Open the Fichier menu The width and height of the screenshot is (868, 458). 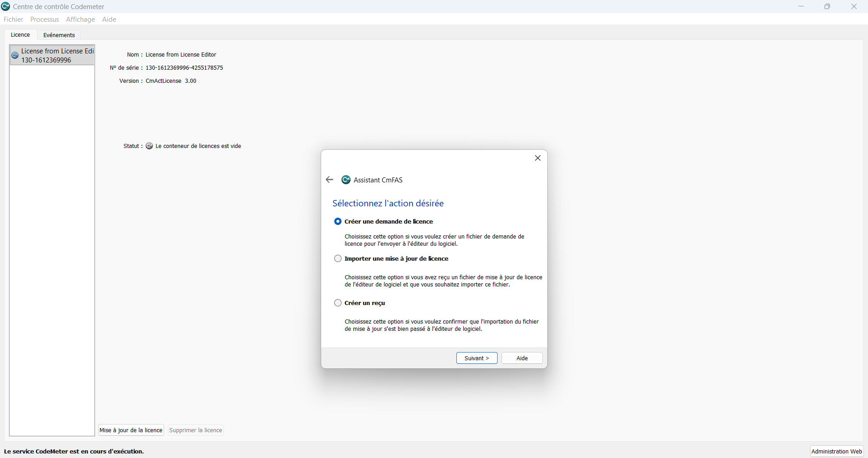pos(13,19)
